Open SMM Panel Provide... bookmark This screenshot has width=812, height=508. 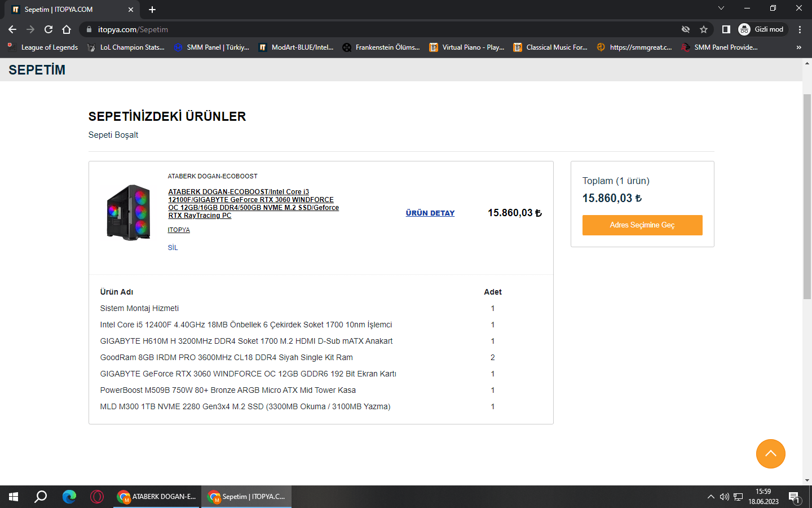(x=720, y=47)
